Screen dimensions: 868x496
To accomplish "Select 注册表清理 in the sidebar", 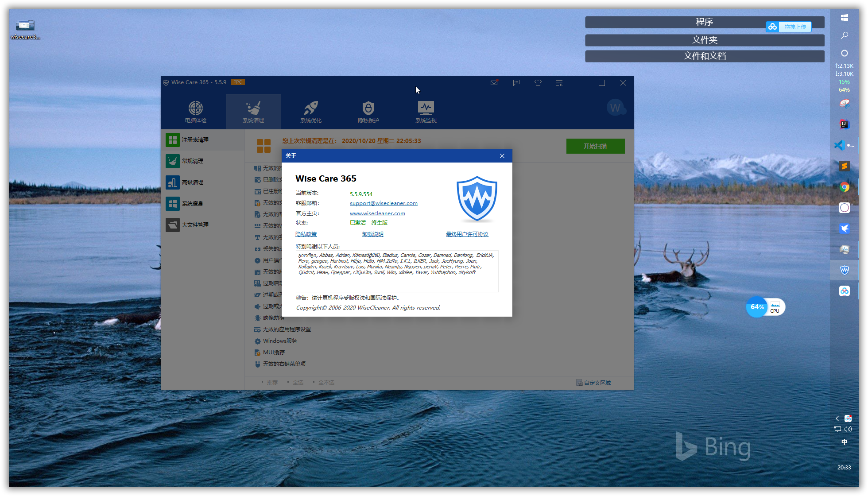I will click(203, 140).
